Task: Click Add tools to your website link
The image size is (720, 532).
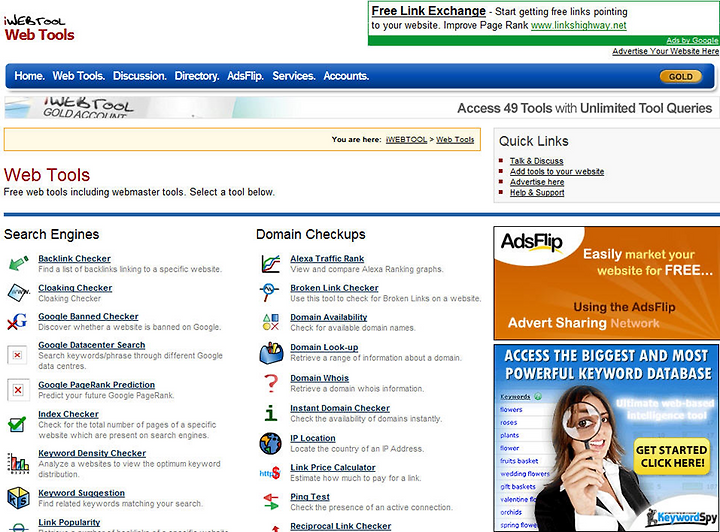Action: click(557, 171)
